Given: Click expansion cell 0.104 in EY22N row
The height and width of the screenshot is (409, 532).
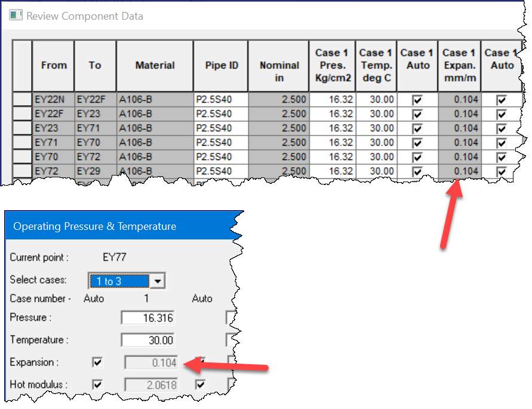Looking at the screenshot, I should (459, 99).
